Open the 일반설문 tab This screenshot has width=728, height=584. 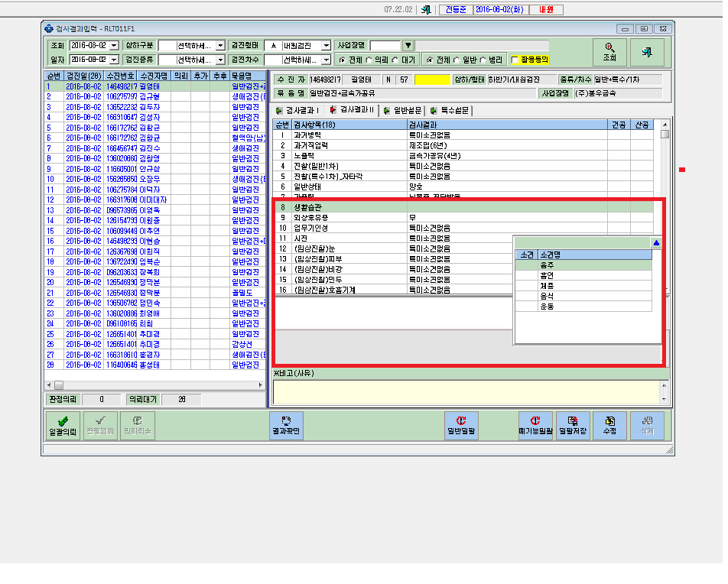click(x=403, y=111)
